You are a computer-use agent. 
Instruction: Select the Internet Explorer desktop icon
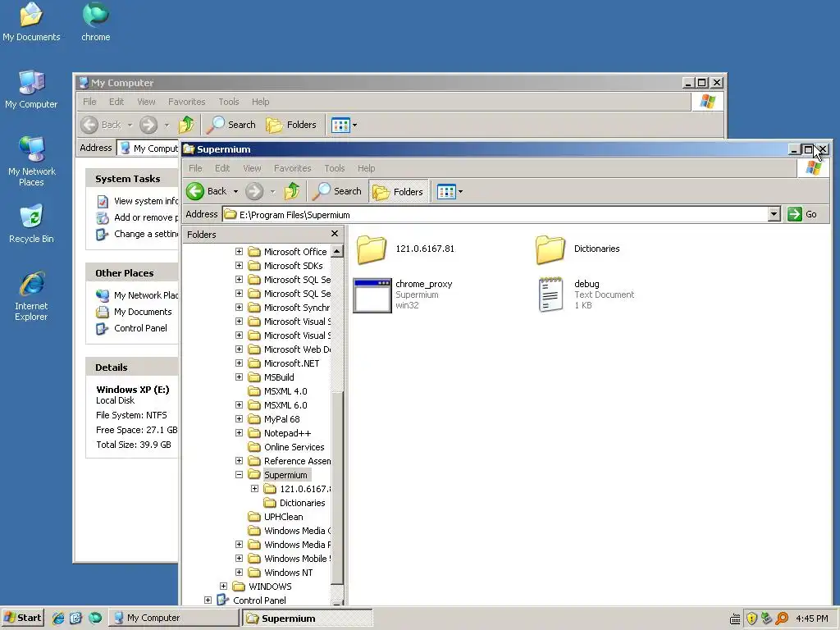(31, 297)
